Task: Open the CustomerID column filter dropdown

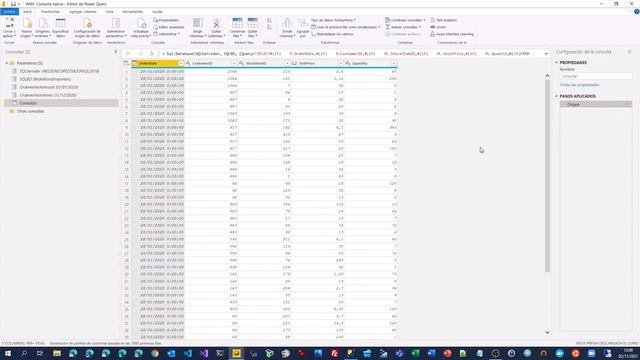Action: (x=234, y=63)
